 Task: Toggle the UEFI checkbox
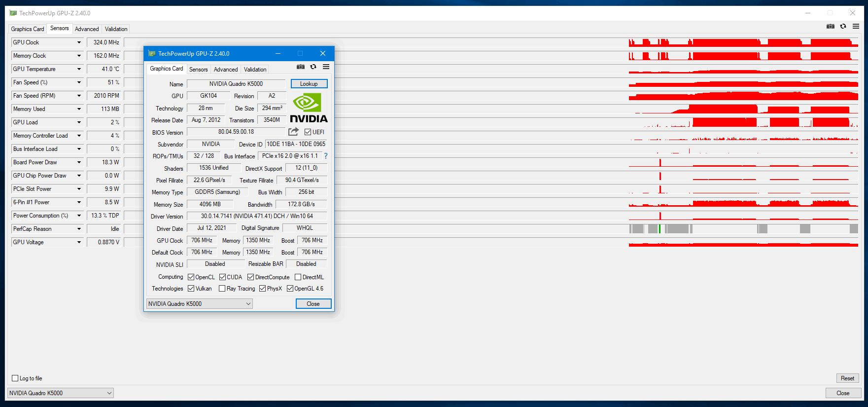(x=308, y=132)
